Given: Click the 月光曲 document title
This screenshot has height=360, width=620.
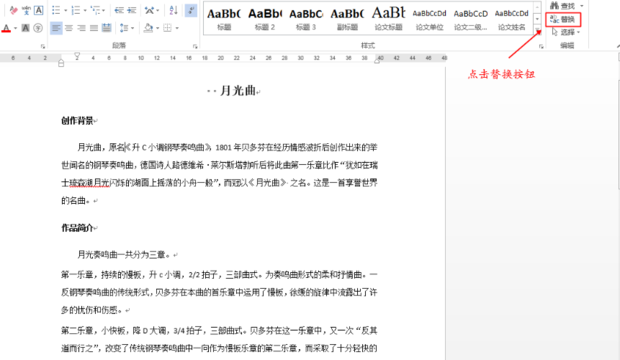Looking at the screenshot, I should (x=238, y=91).
